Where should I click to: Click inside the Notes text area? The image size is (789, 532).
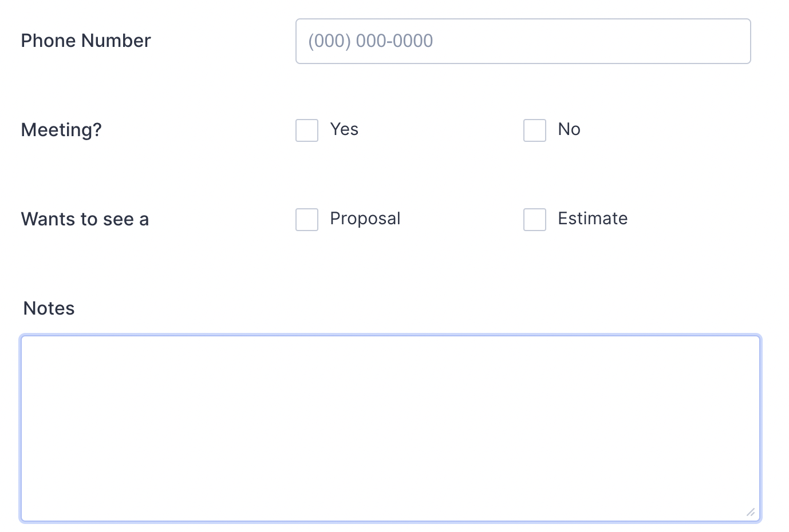click(x=390, y=428)
